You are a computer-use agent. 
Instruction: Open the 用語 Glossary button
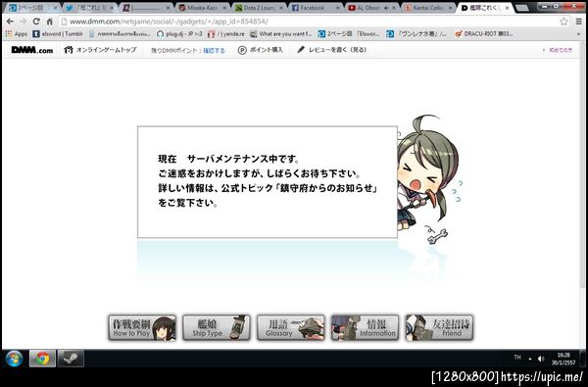(291, 328)
